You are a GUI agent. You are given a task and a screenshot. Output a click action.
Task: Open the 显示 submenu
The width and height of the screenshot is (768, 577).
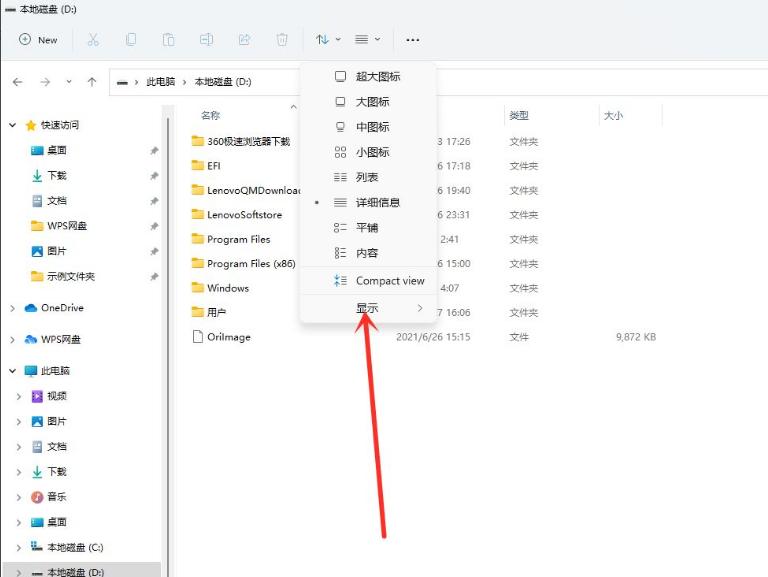368,308
